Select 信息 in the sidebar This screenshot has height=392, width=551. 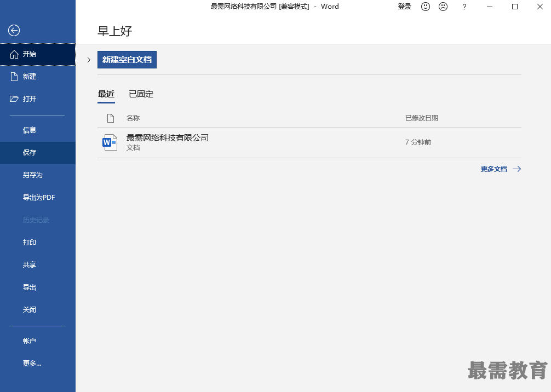38,130
